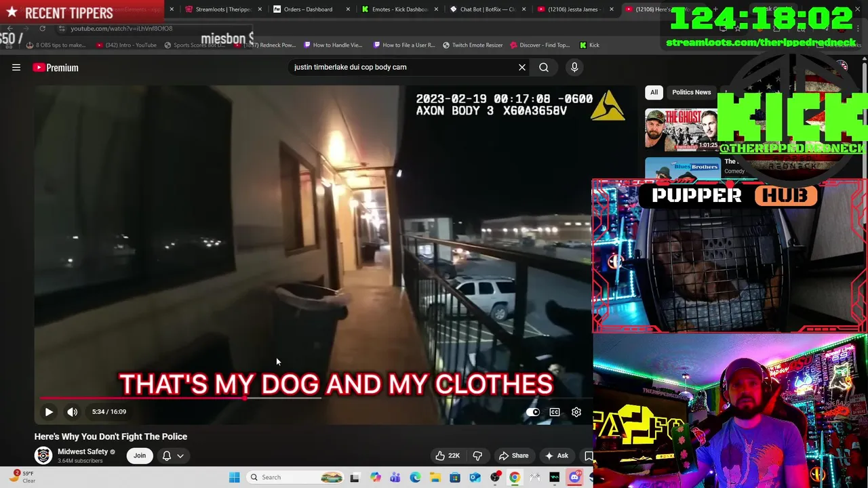This screenshot has width=868, height=488.
Task: Expand the notification bell dropdown
Action: click(173, 455)
